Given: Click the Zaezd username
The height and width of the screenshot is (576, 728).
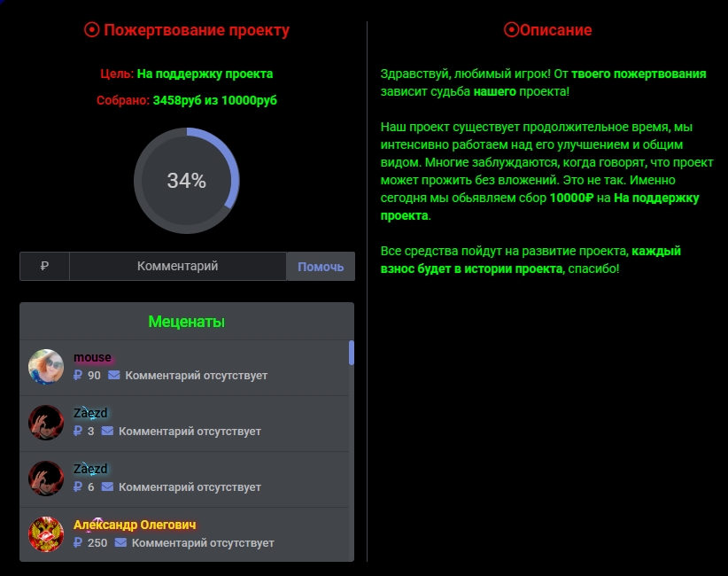Looking at the screenshot, I should coord(89,413).
